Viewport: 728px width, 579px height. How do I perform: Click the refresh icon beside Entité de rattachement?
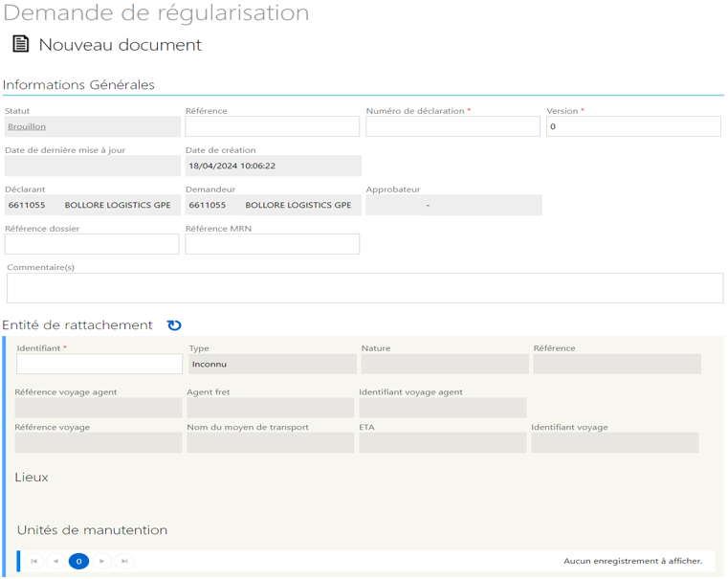click(174, 325)
